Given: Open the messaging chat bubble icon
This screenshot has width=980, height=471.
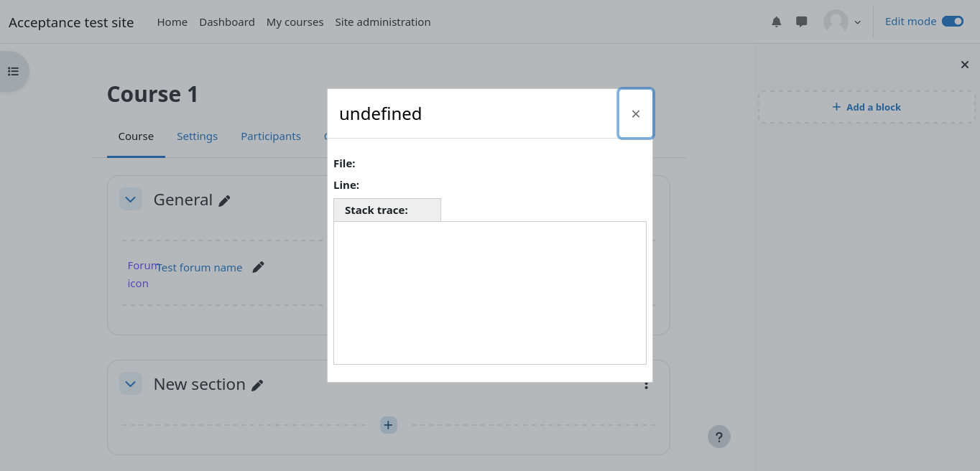Looking at the screenshot, I should [802, 22].
